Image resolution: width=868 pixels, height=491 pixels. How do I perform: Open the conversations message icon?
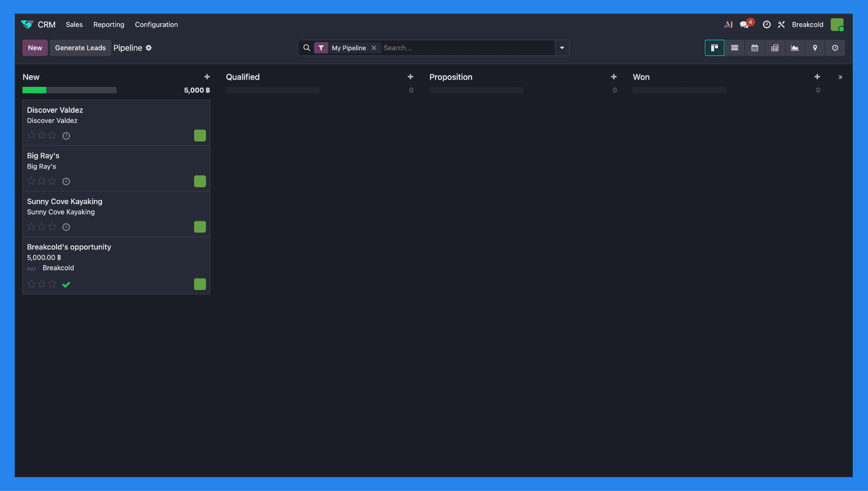point(744,25)
